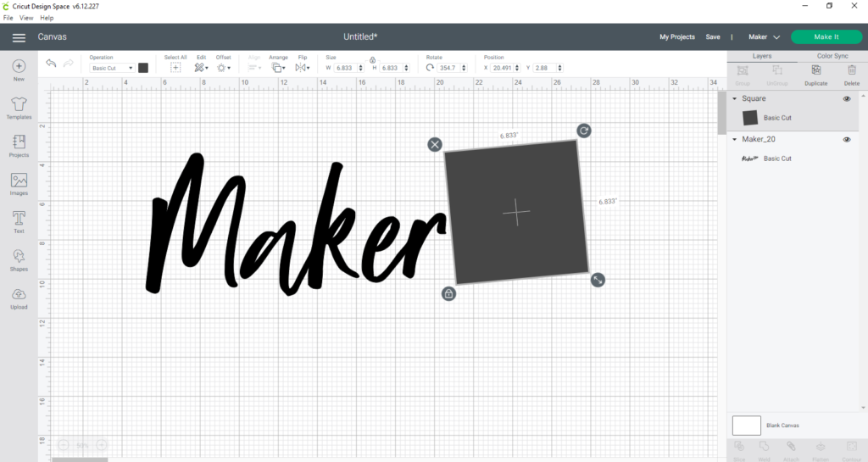This screenshot has height=462, width=868.
Task: Collapse the Maker_20 layer group
Action: point(735,139)
